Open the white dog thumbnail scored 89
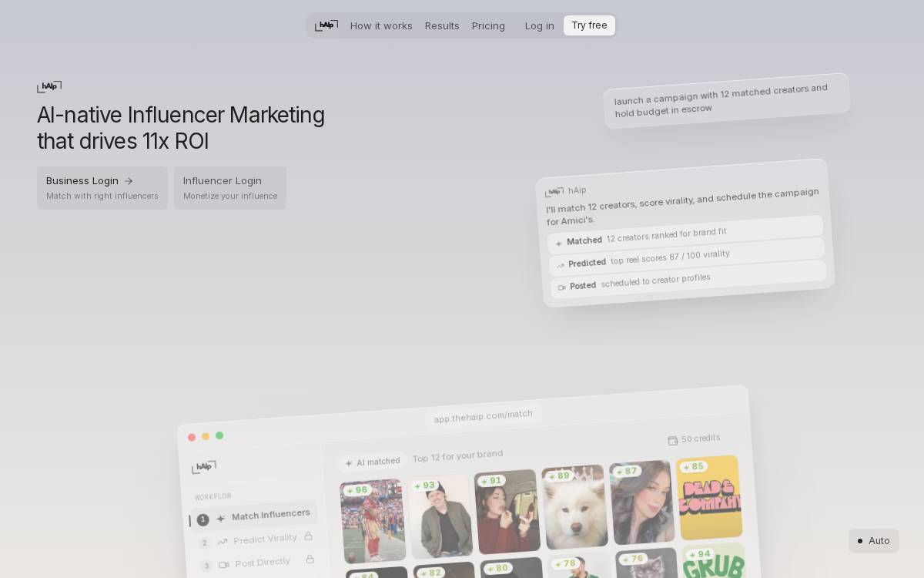Image resolution: width=924 pixels, height=578 pixels. pyautogui.click(x=575, y=507)
